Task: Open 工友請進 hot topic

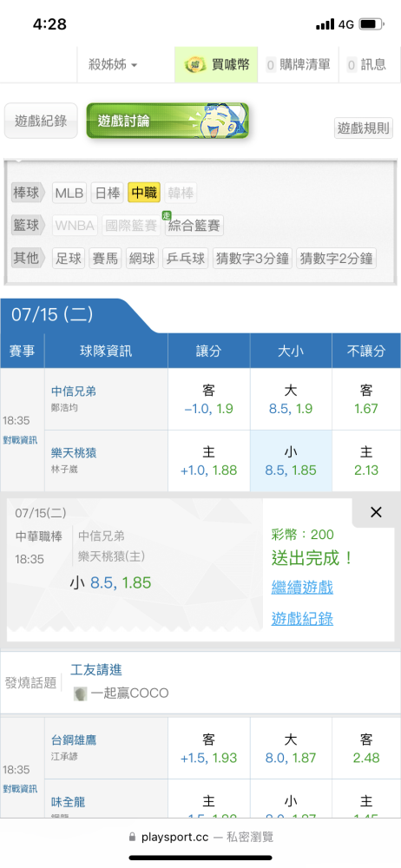Action: point(96,670)
